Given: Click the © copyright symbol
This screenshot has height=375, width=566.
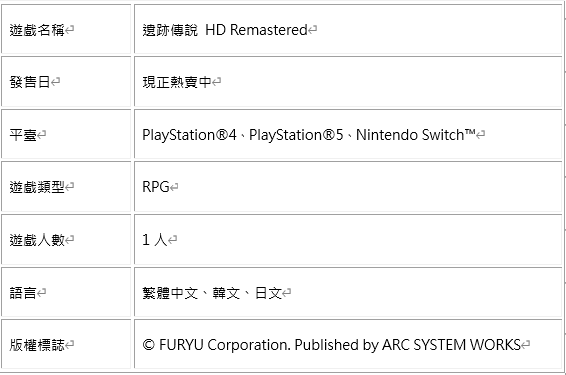Looking at the screenshot, I should click(x=148, y=345).
